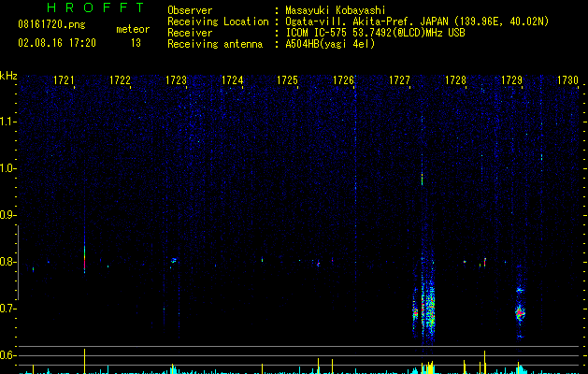
Task: Click the 0.8 frequency axis label
Action: pyautogui.click(x=7, y=262)
